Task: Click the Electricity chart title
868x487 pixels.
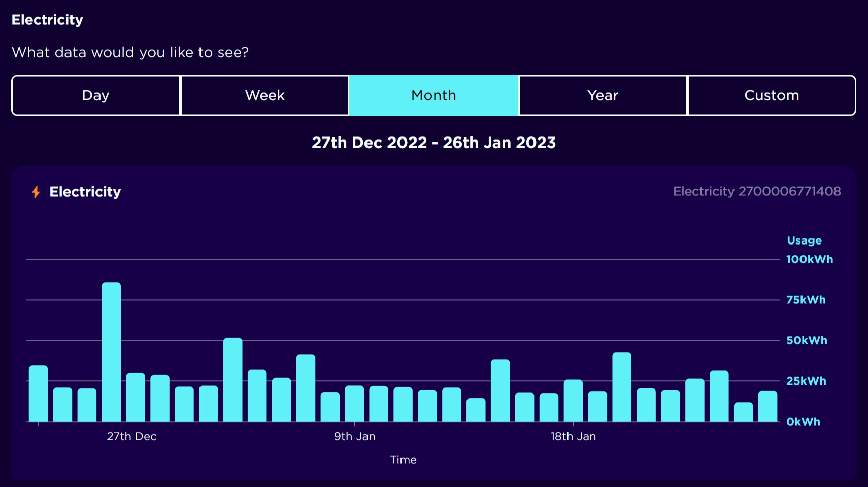Action: 85,192
